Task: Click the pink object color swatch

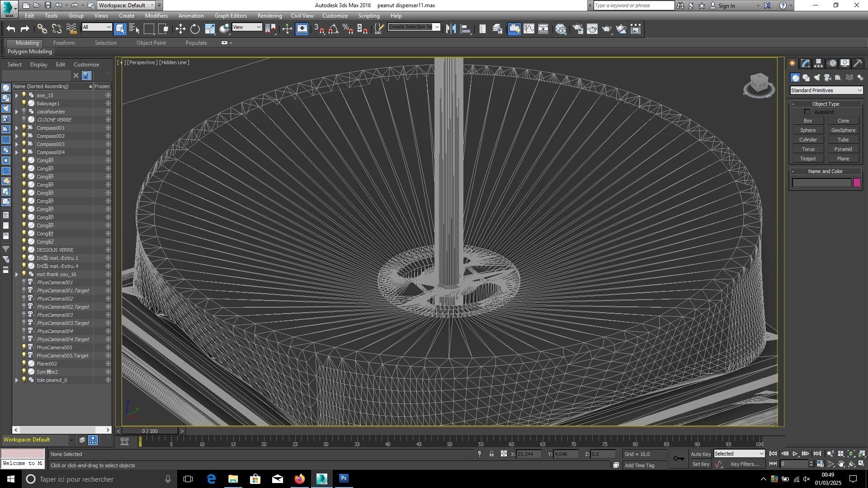Action: 857,183
